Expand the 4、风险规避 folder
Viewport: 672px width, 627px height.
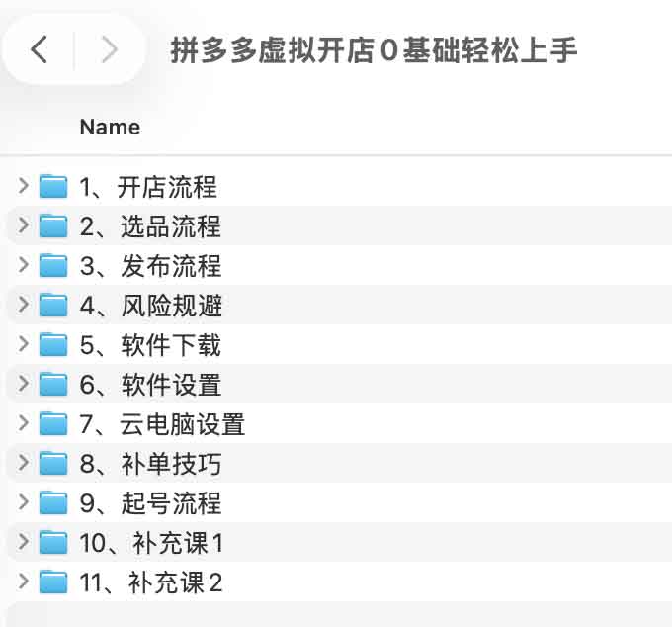tap(24, 305)
